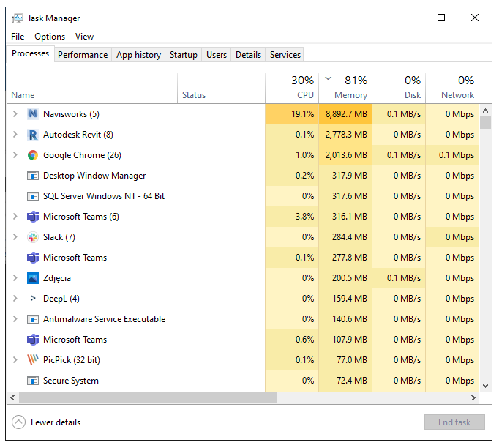Expand the Slack (7) process group
The width and height of the screenshot is (499, 448).
click(15, 237)
